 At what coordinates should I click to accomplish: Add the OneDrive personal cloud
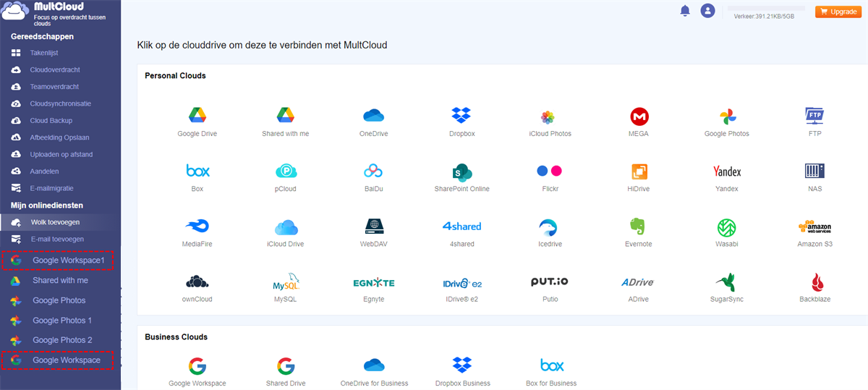(x=373, y=115)
